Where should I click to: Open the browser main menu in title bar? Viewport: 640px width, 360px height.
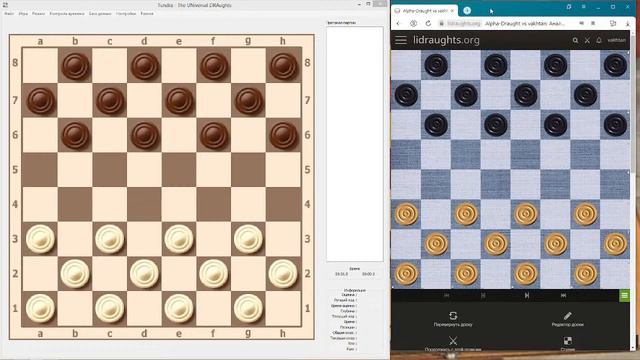pos(584,7)
